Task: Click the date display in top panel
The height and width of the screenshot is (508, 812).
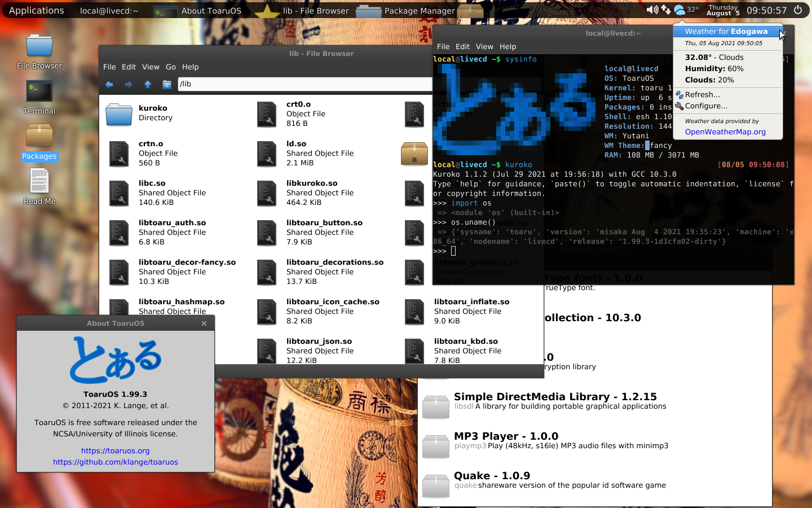Action: [x=723, y=10]
